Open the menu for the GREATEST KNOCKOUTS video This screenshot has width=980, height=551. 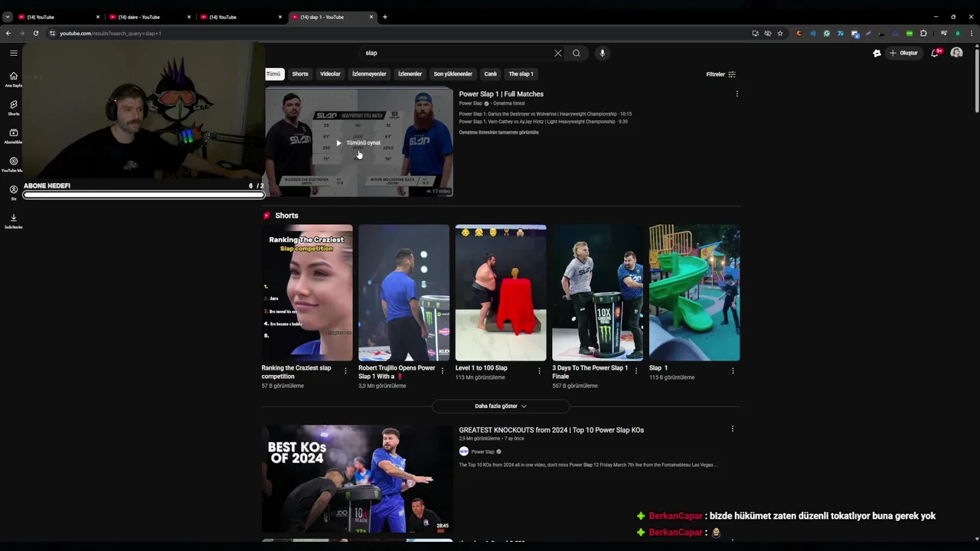point(733,429)
